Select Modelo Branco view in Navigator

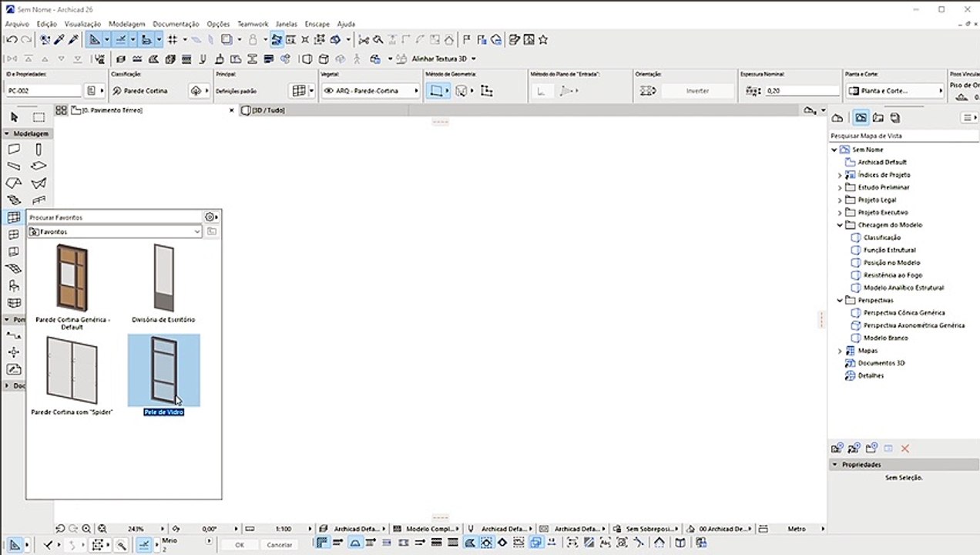coord(885,338)
